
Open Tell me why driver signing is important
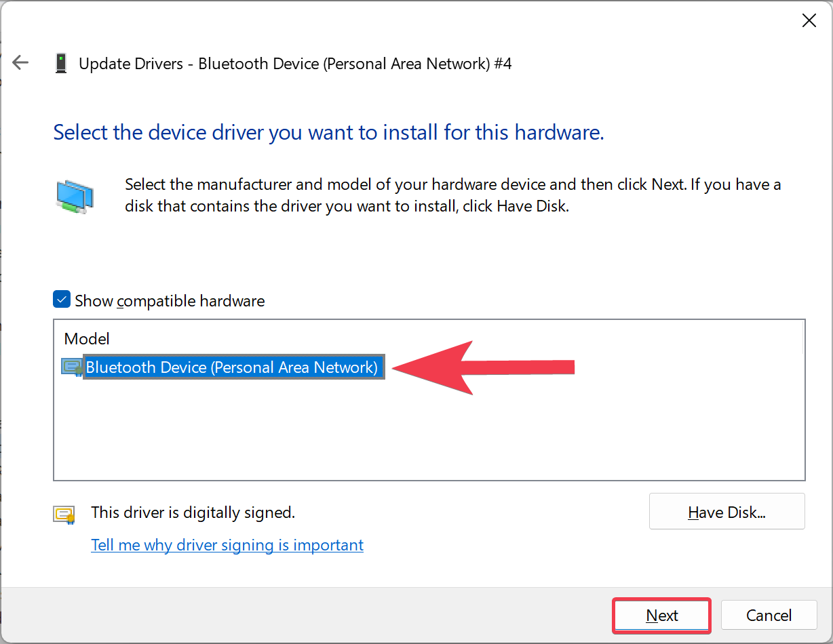click(x=227, y=545)
